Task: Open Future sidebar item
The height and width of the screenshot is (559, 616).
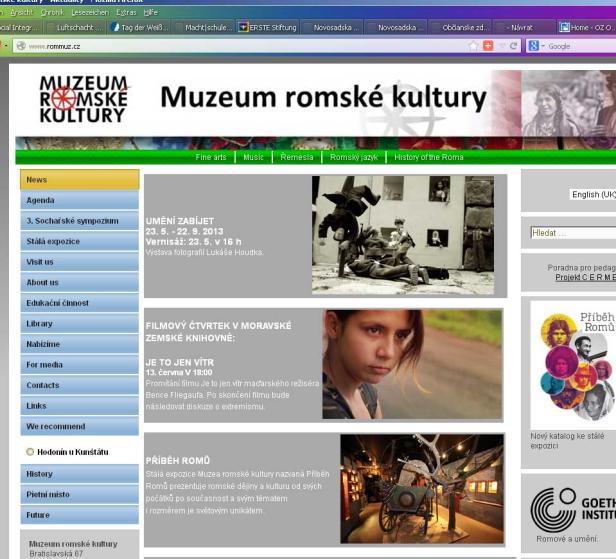Action: [x=80, y=515]
